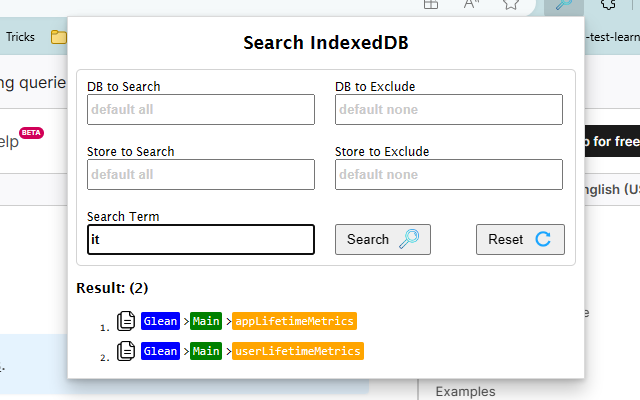Open the browser Extensions puzzle icon

(609, 5)
